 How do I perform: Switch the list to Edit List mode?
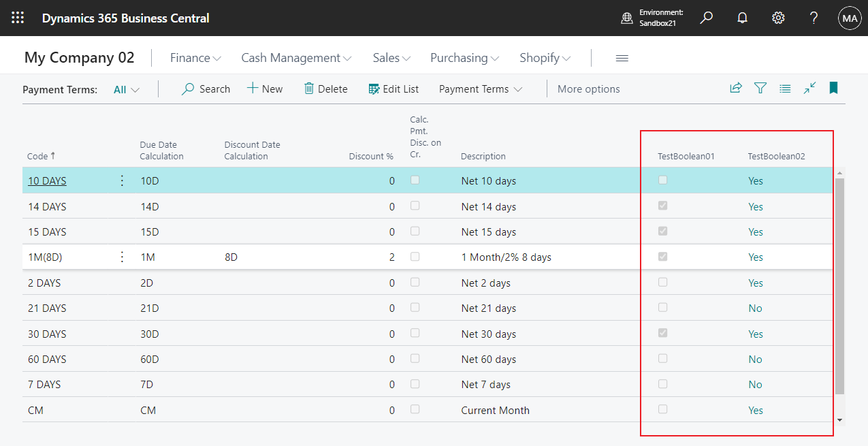pos(393,89)
